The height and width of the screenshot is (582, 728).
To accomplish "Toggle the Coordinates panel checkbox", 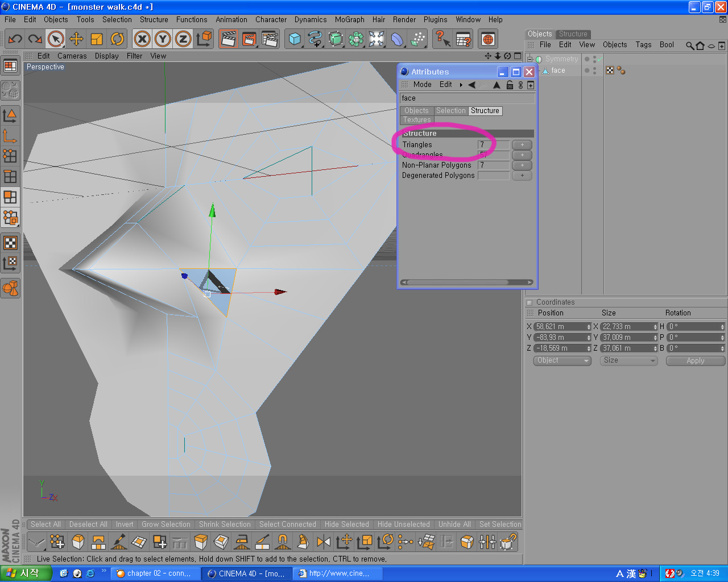I will click(x=530, y=302).
